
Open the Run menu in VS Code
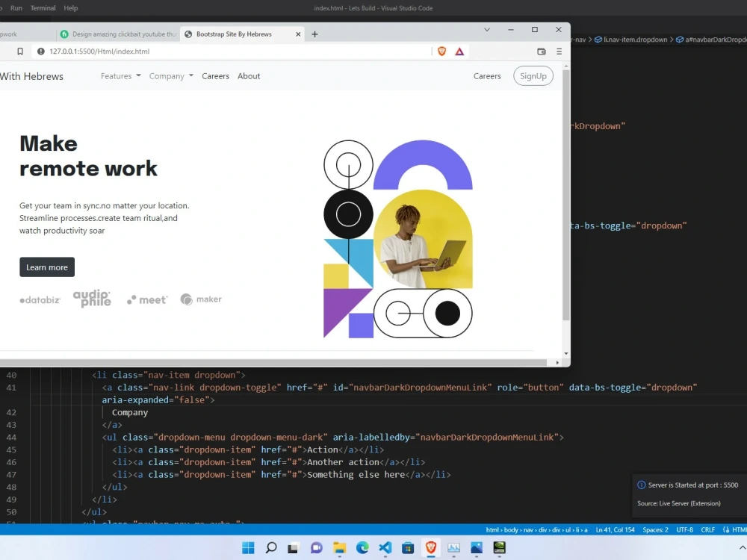tap(16, 8)
